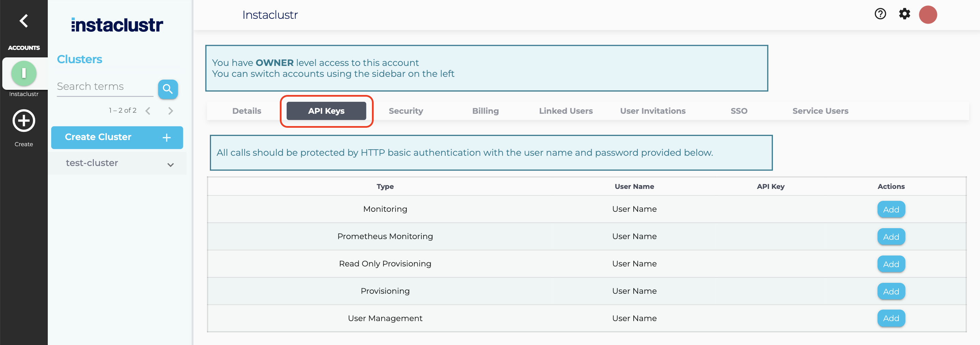Go to previous page of clusters

pyautogui.click(x=148, y=110)
